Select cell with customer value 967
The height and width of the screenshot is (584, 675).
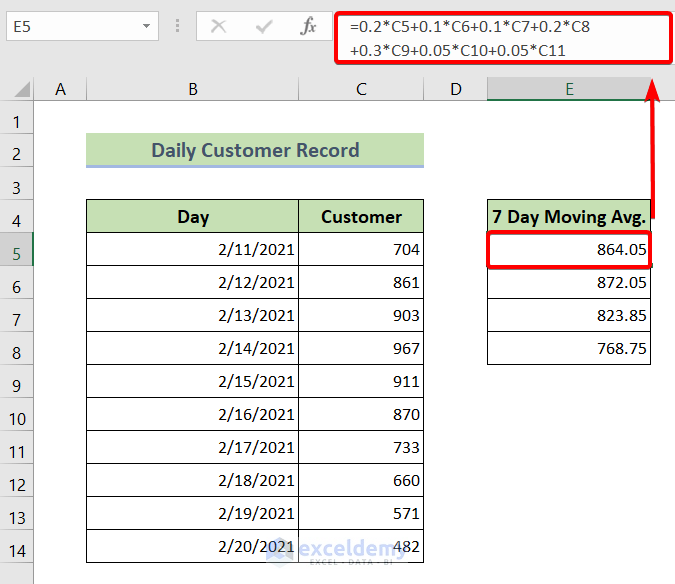click(361, 350)
